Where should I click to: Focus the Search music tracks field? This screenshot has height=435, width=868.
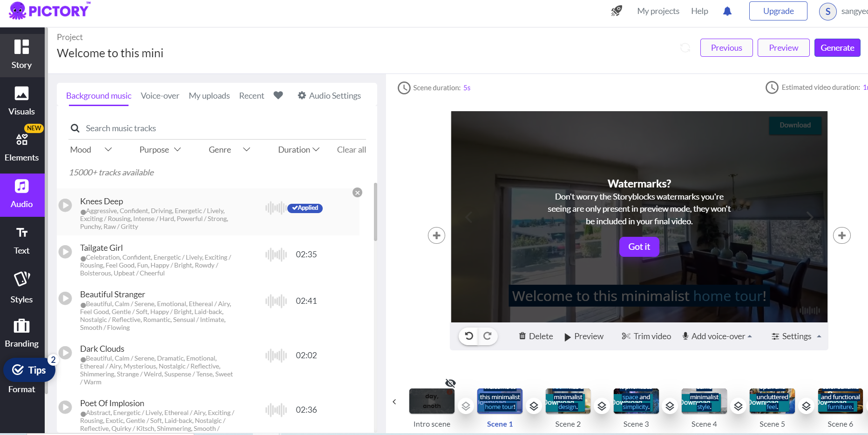click(217, 128)
